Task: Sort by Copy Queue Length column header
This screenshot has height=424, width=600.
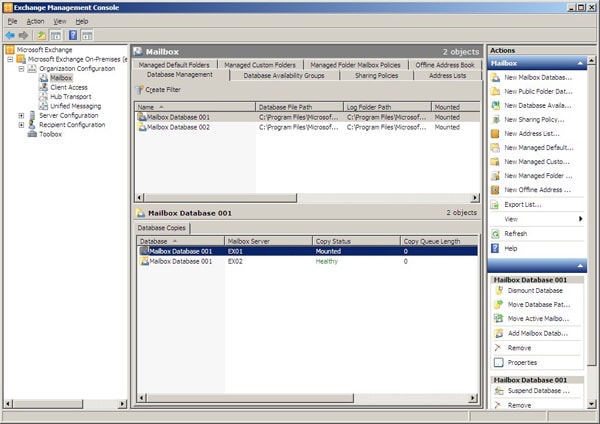Action: [x=439, y=241]
